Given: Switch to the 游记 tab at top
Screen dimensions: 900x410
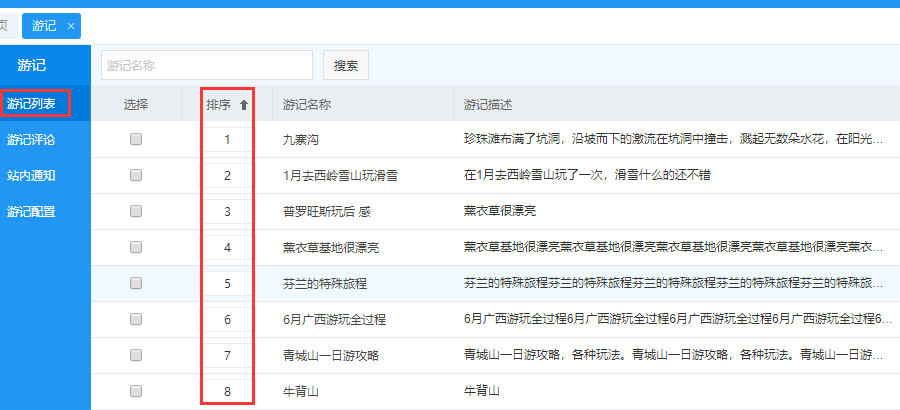Looking at the screenshot, I should click(x=44, y=26).
